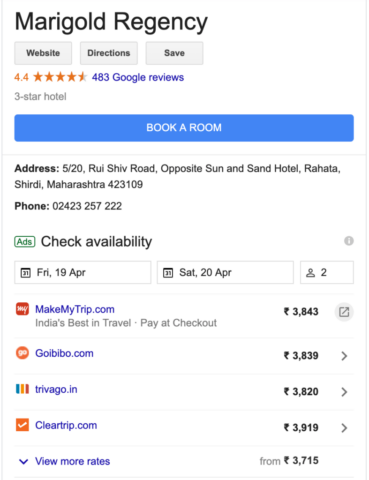Click the calendar icon for Fri, 19 Apr
The image size is (369, 480).
(26, 273)
